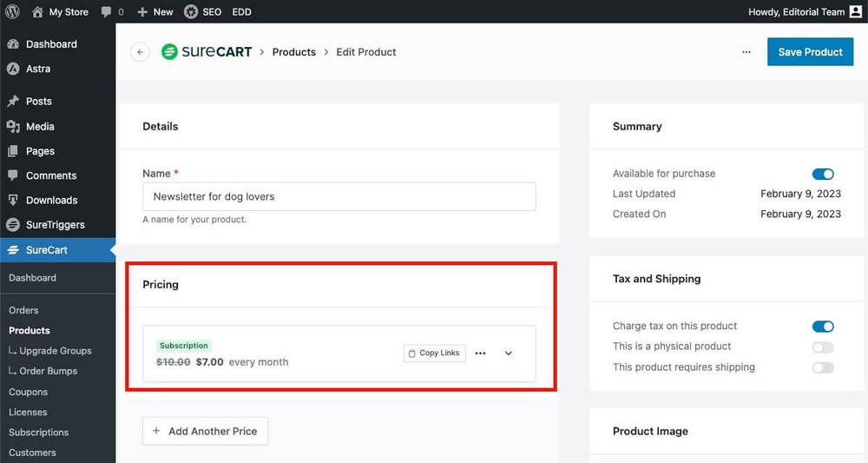The image size is (868, 463).
Task: Click the My Store home icon
Action: pyautogui.click(x=37, y=11)
